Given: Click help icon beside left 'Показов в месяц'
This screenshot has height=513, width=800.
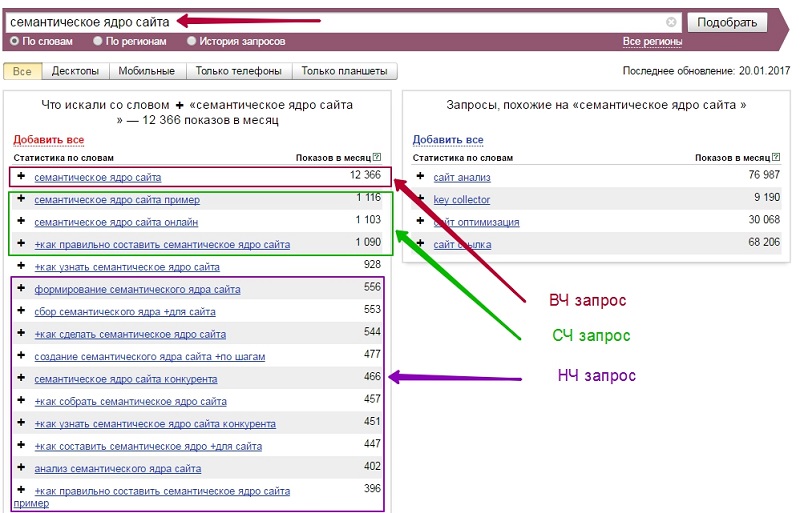Looking at the screenshot, I should click(x=377, y=157).
